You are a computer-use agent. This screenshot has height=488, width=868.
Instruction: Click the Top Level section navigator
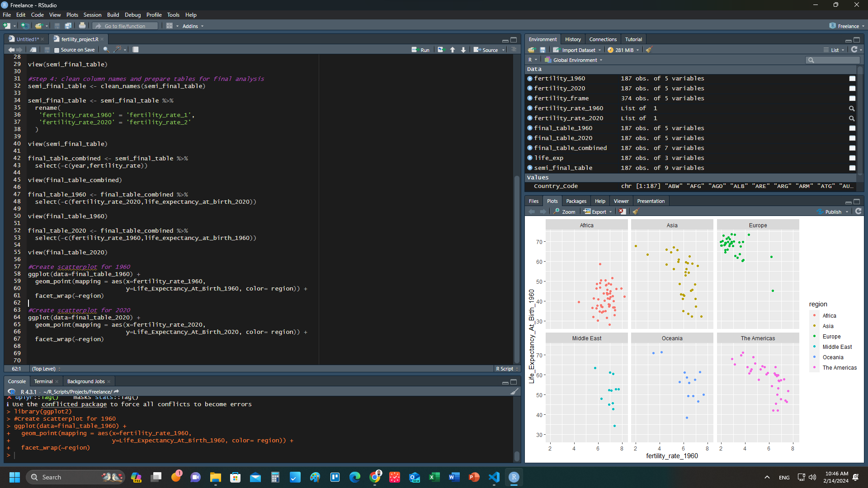click(46, 369)
